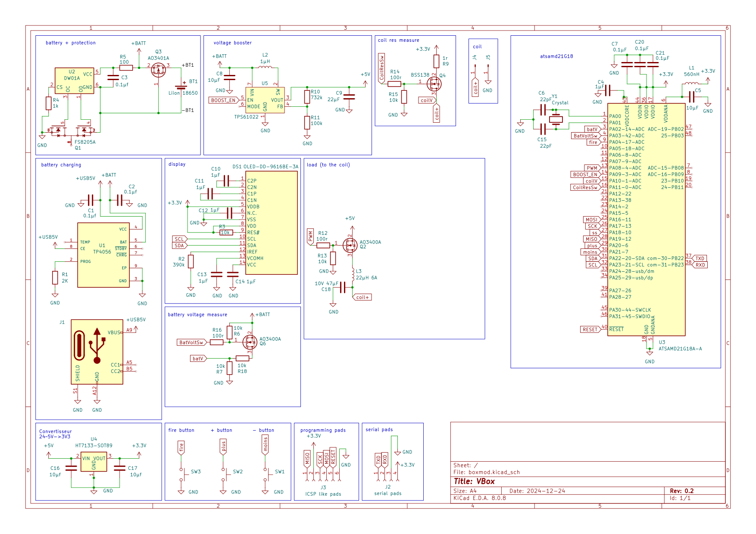Viewport: 756px width, 534px height.
Task: Select the DS1 OLED display symbol
Action: 272,223
